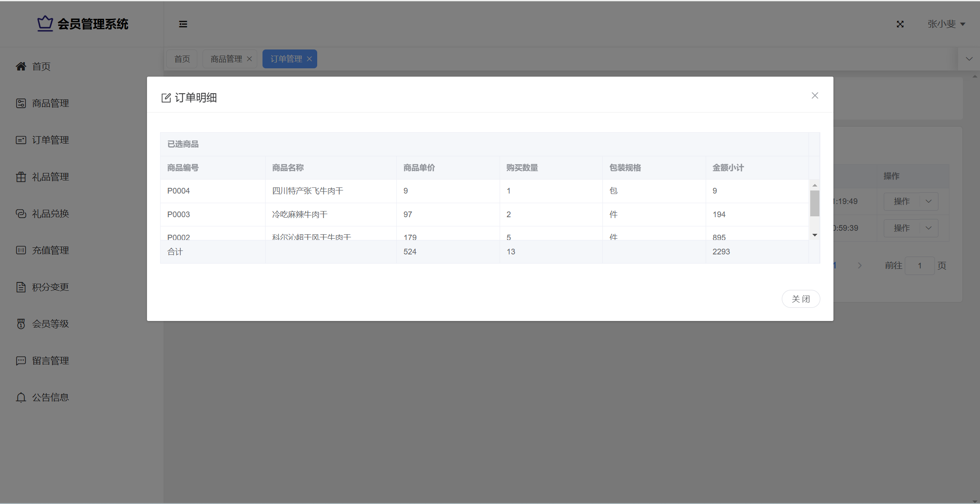Close the 订单管理 tab
Image resolution: width=980 pixels, height=504 pixels.
click(x=309, y=59)
